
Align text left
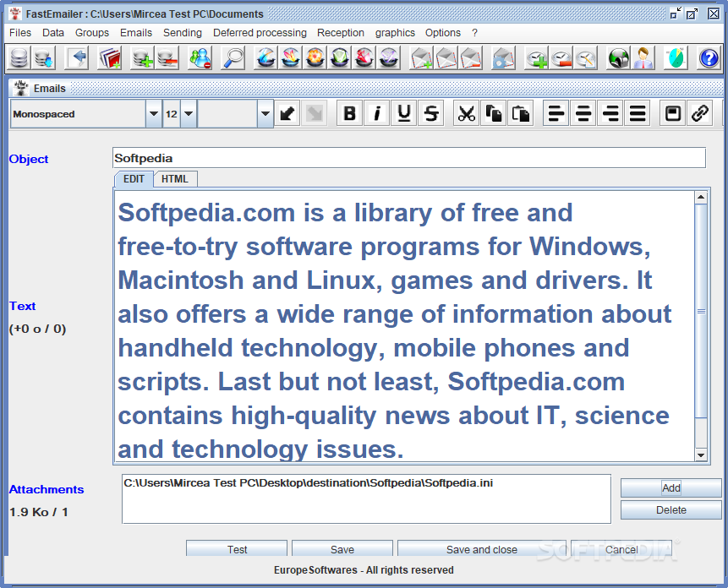(x=556, y=113)
